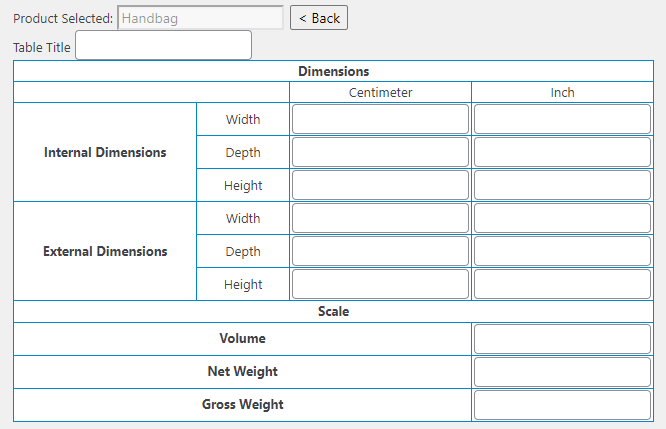Viewport: 666px width, 429px height.
Task: Focus External Height centimeter box
Action: (x=380, y=284)
